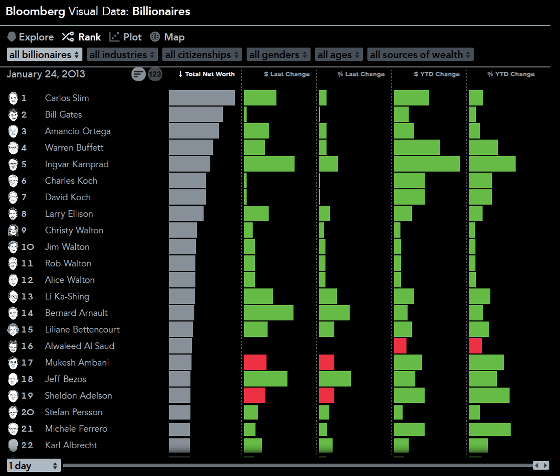
Task: Click the Explore hexagon icon
Action: pyautogui.click(x=12, y=37)
